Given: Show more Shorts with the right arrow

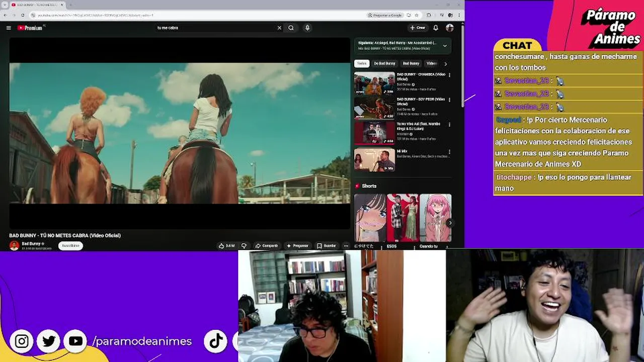Looking at the screenshot, I should (450, 223).
